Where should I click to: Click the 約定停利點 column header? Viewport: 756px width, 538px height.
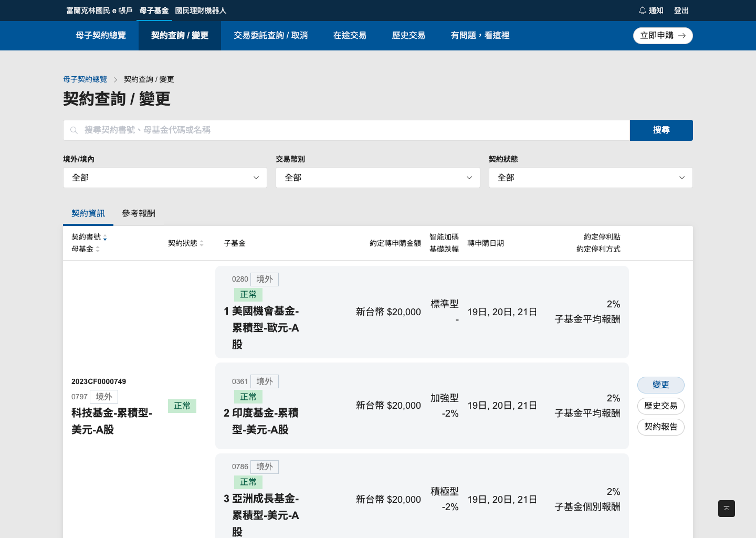pyautogui.click(x=602, y=237)
